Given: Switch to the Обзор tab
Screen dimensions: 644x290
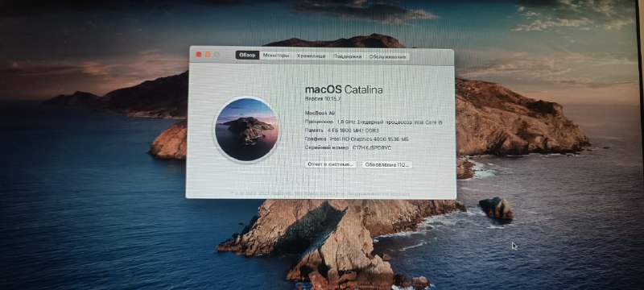Looking at the screenshot, I should (x=247, y=56).
